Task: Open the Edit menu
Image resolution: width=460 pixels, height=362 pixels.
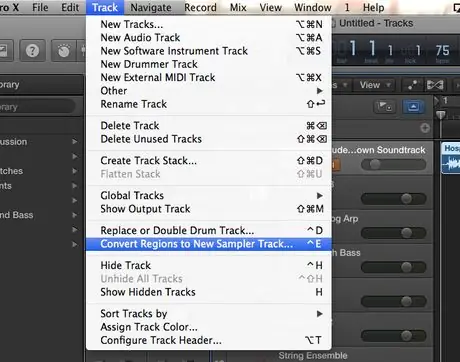Action: [70, 7]
